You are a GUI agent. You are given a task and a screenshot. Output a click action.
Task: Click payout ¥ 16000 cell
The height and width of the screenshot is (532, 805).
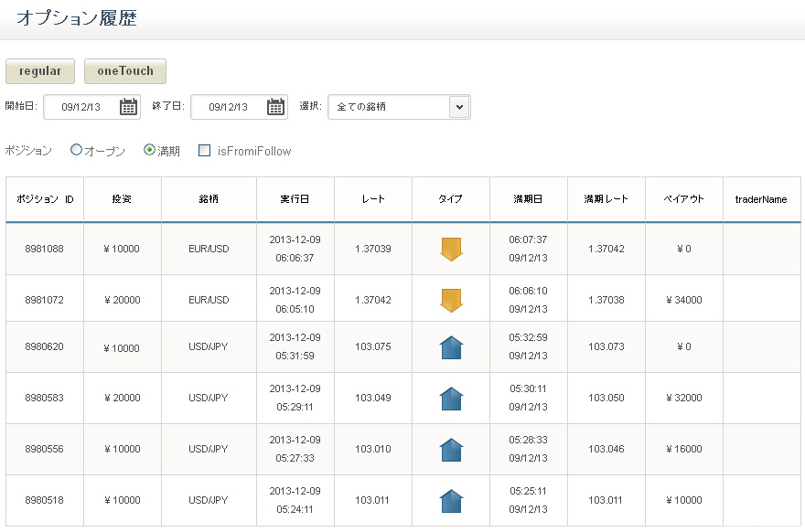[x=684, y=450]
